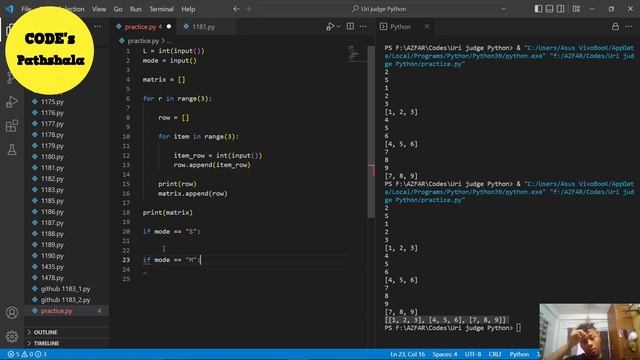Image resolution: width=640 pixels, height=360 pixels.
Task: Close the Python terminal tab
Action: coord(427,27)
